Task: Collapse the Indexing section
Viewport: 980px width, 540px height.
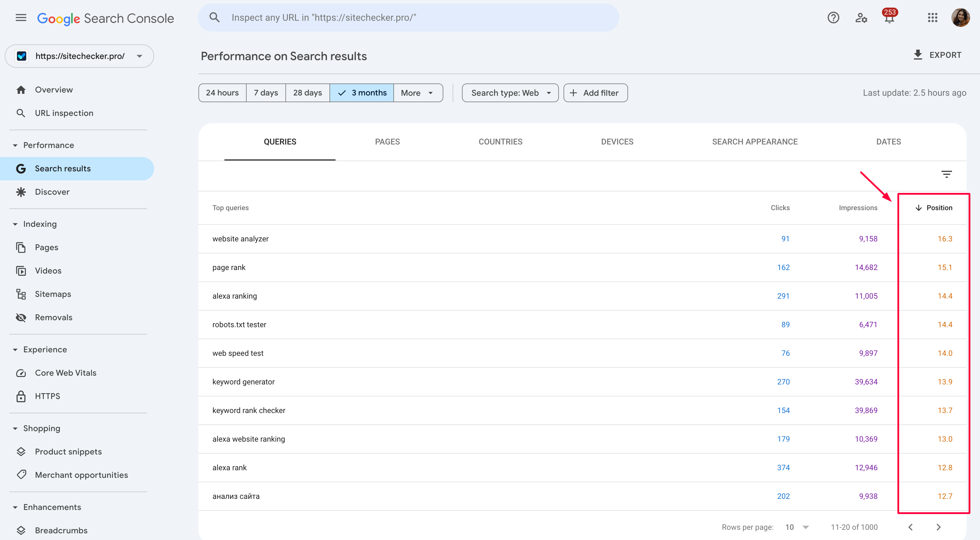Action: (x=15, y=224)
